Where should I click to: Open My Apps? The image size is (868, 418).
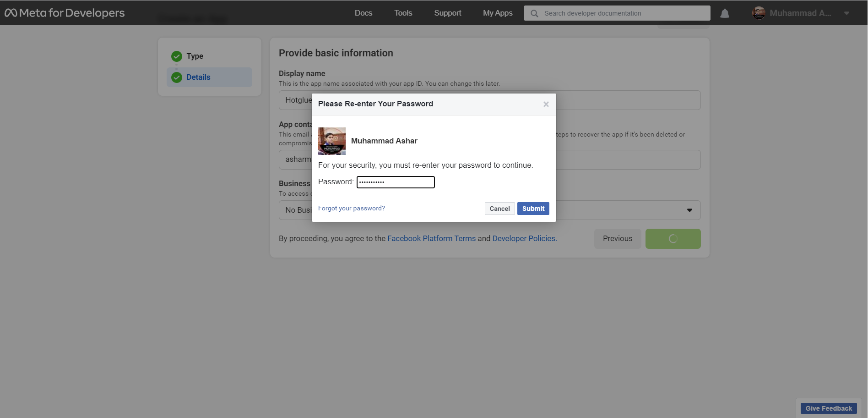tap(498, 13)
